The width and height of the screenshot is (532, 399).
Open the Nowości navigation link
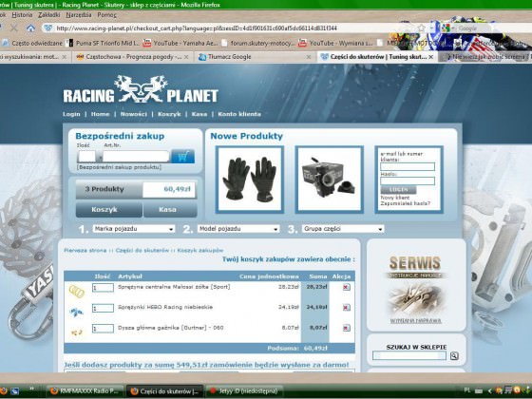click(134, 114)
